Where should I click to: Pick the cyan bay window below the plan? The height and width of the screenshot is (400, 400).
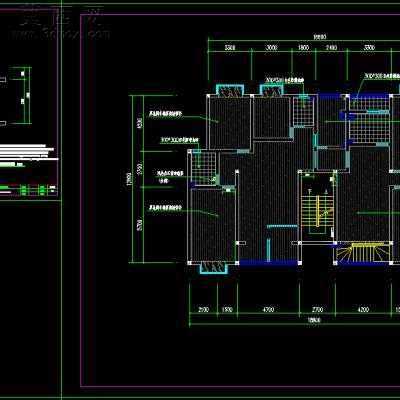(214, 268)
